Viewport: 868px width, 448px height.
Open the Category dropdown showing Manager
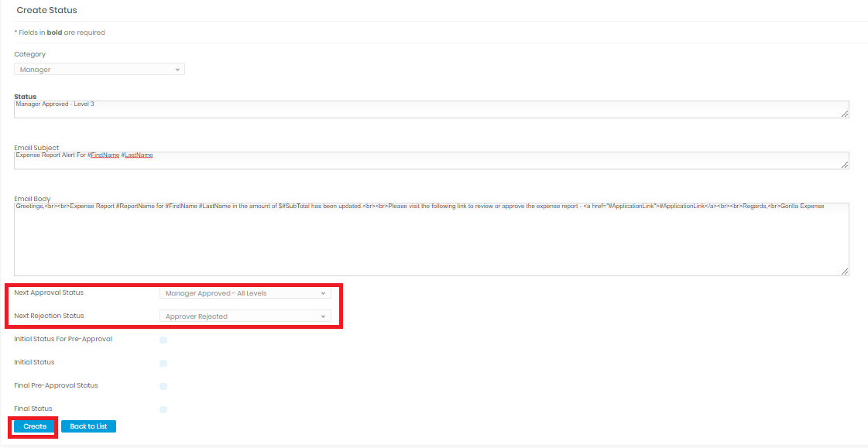pos(99,70)
